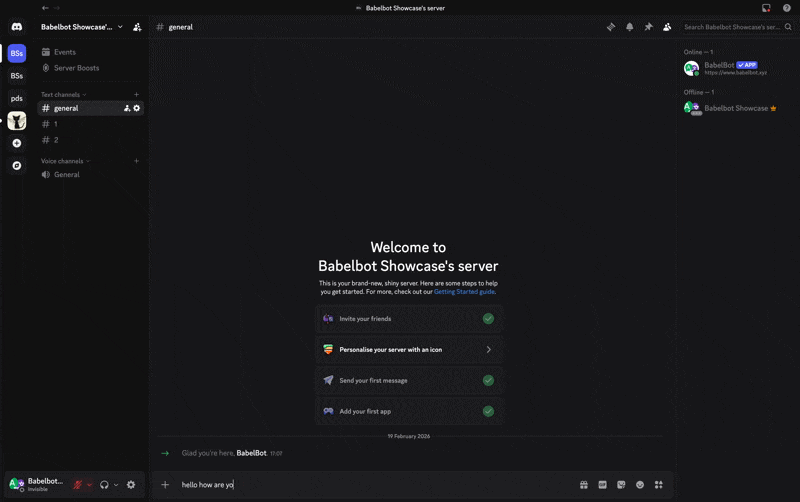Image resolution: width=800 pixels, height=502 pixels.
Task: Click Invite your friends card
Action: pos(409,319)
